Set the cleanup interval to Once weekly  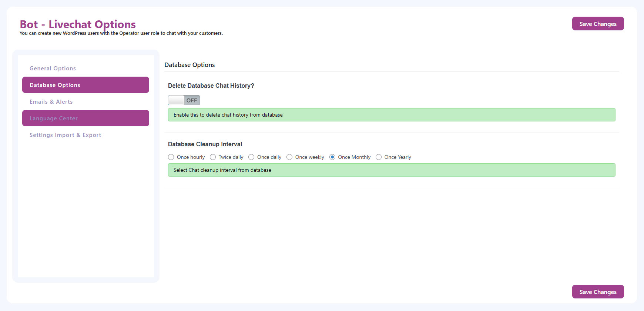click(x=289, y=157)
